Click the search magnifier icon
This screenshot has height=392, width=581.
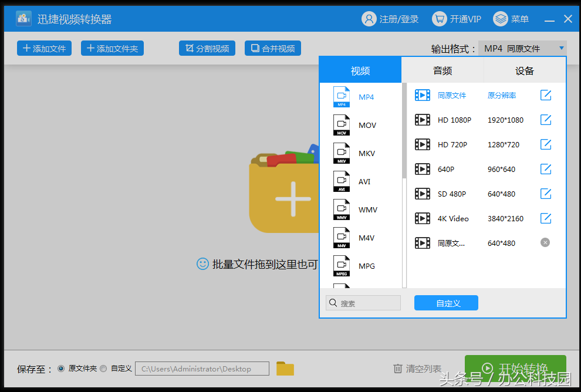[333, 303]
